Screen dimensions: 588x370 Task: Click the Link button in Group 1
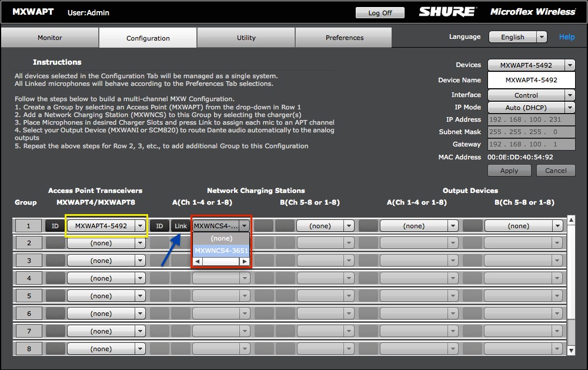[x=181, y=226]
